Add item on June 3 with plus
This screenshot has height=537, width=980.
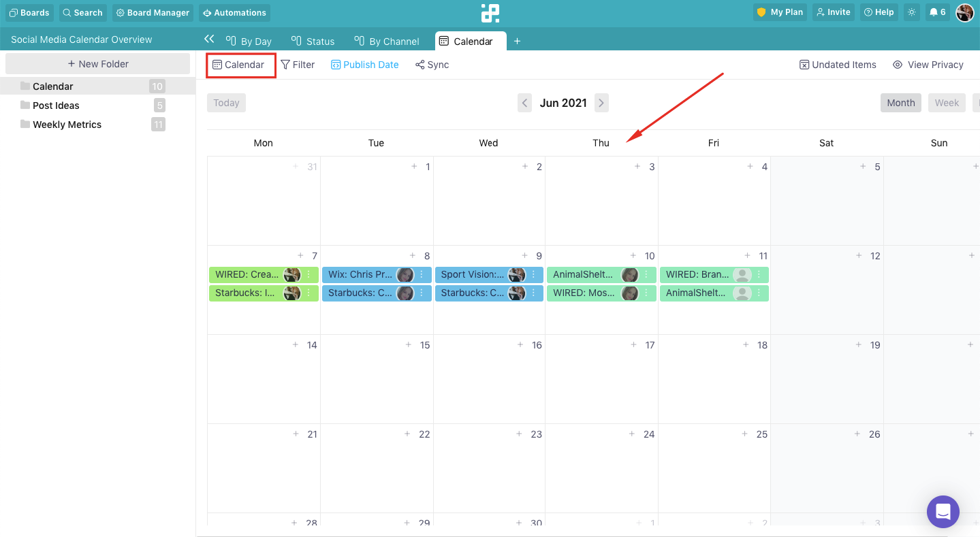click(637, 166)
